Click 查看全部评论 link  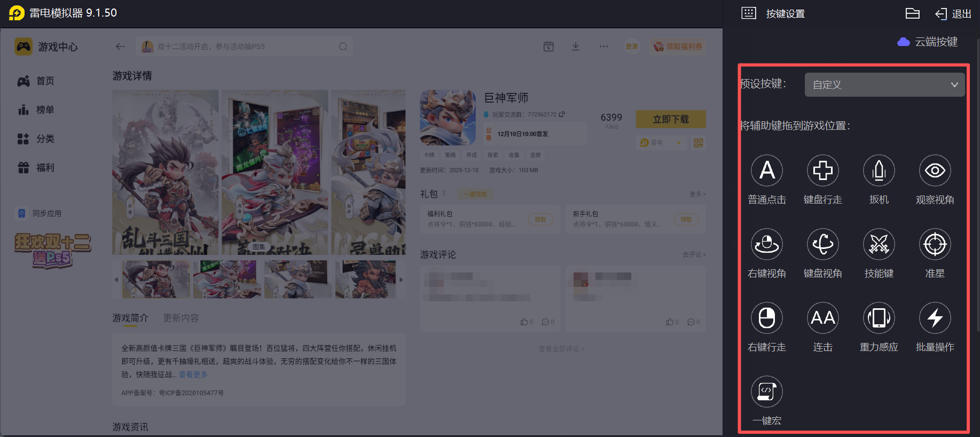561,349
